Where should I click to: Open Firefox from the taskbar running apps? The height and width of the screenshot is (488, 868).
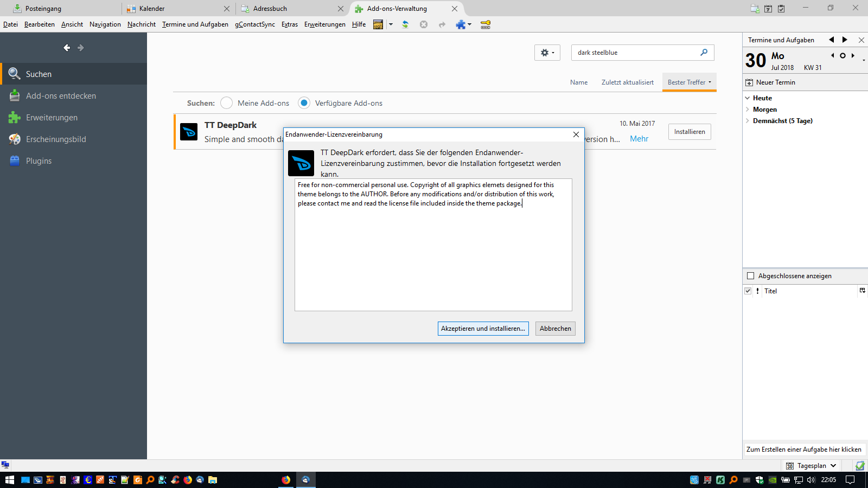coord(286,480)
